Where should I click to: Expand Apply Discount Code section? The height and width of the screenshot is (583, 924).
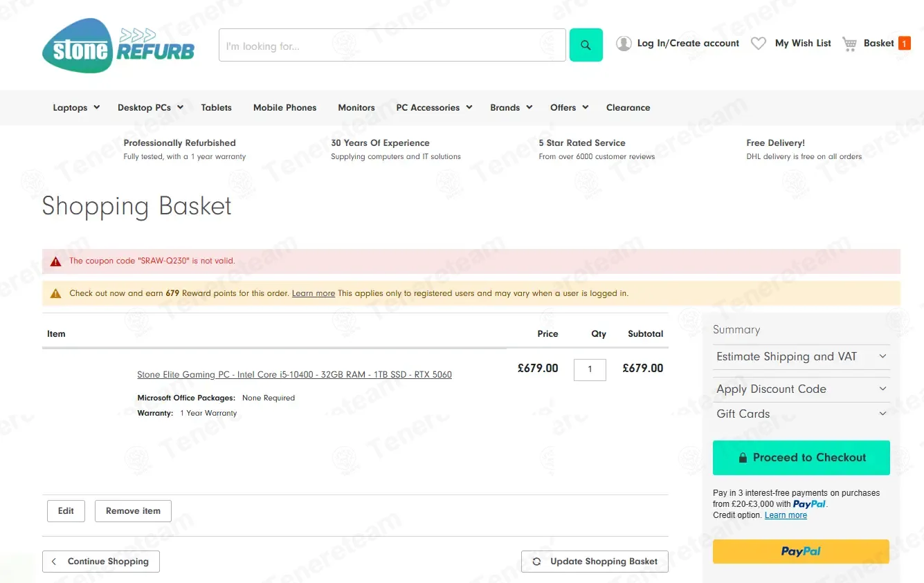click(x=801, y=389)
